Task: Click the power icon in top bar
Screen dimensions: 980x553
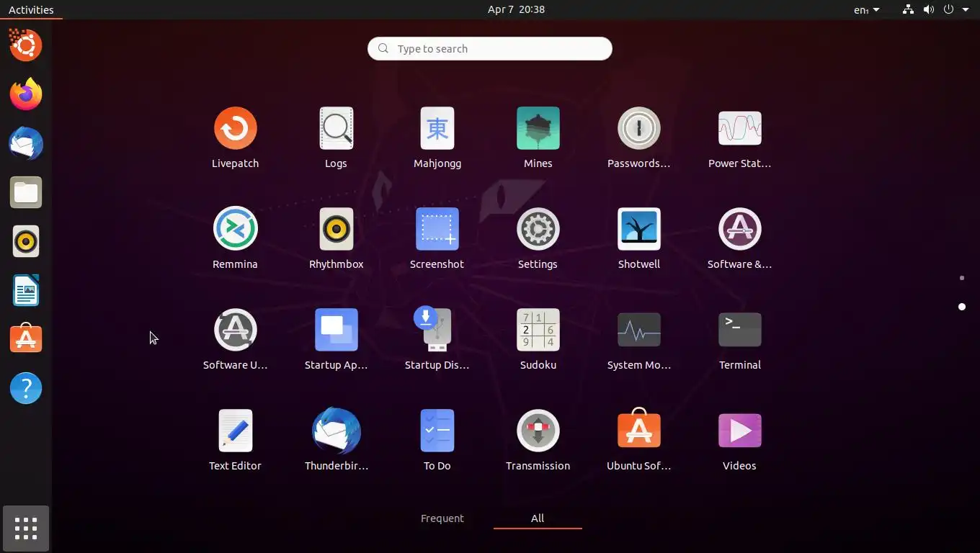Action: click(x=948, y=9)
